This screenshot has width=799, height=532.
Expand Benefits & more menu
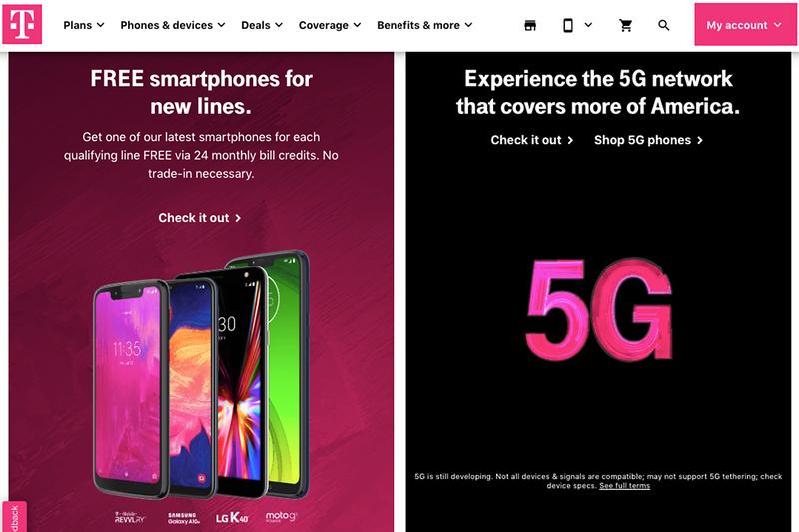424,25
